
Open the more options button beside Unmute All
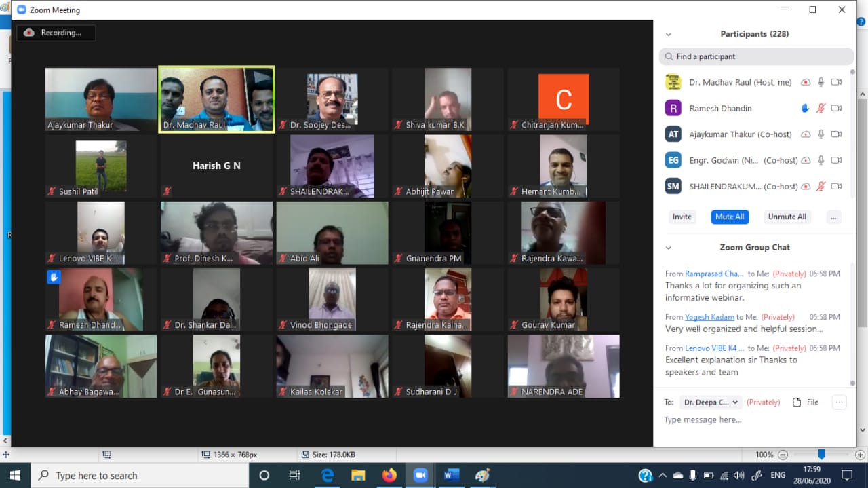pos(833,217)
